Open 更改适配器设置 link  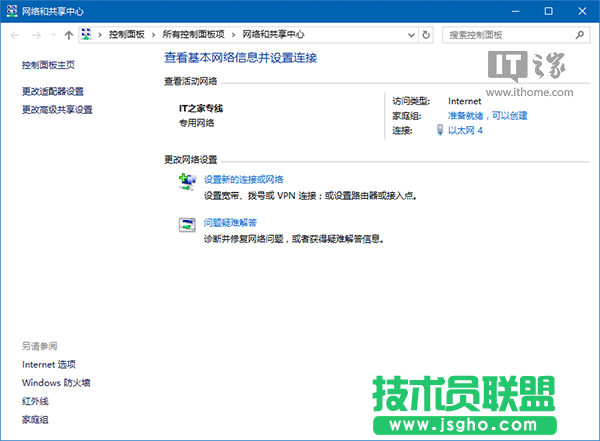(53, 91)
